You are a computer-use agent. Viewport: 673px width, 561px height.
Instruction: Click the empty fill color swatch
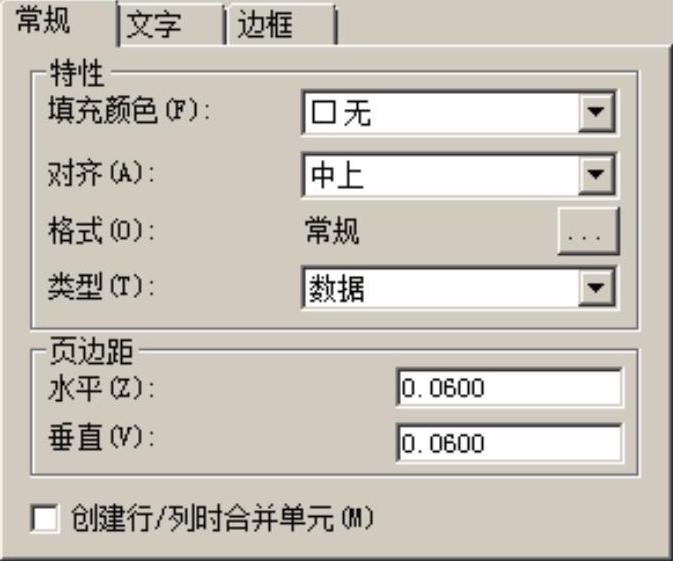[323, 114]
